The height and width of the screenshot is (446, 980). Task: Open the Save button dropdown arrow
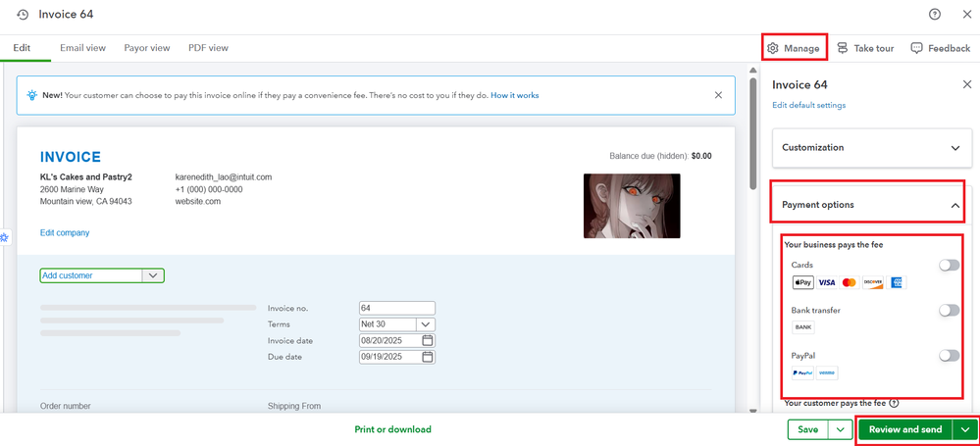[x=840, y=429]
